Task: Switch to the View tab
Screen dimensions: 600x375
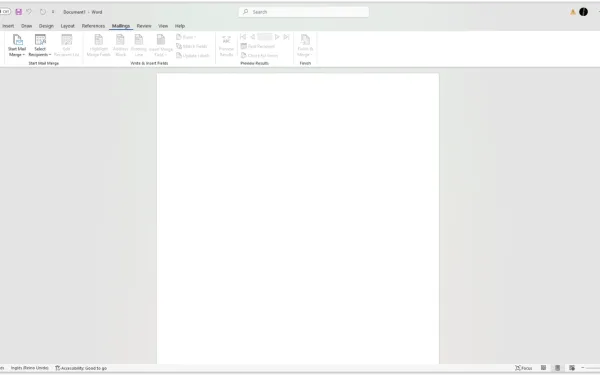Action: tap(163, 26)
